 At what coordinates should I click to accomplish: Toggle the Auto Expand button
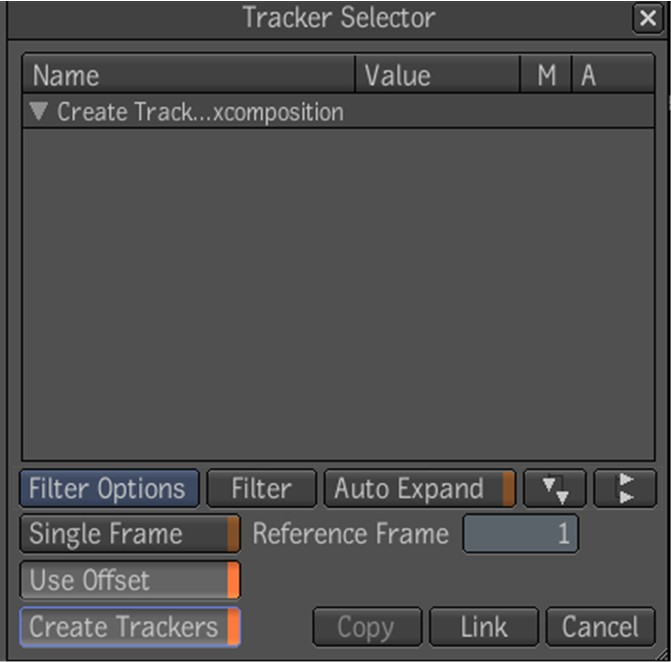(419, 489)
